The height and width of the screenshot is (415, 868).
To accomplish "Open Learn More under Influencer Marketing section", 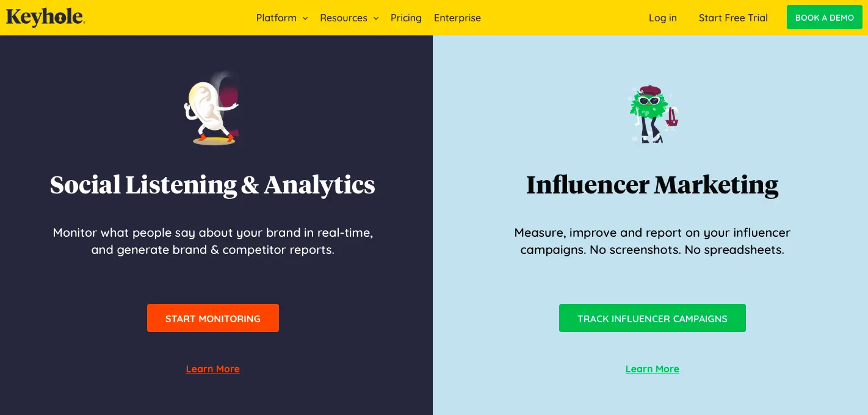I will coord(652,369).
